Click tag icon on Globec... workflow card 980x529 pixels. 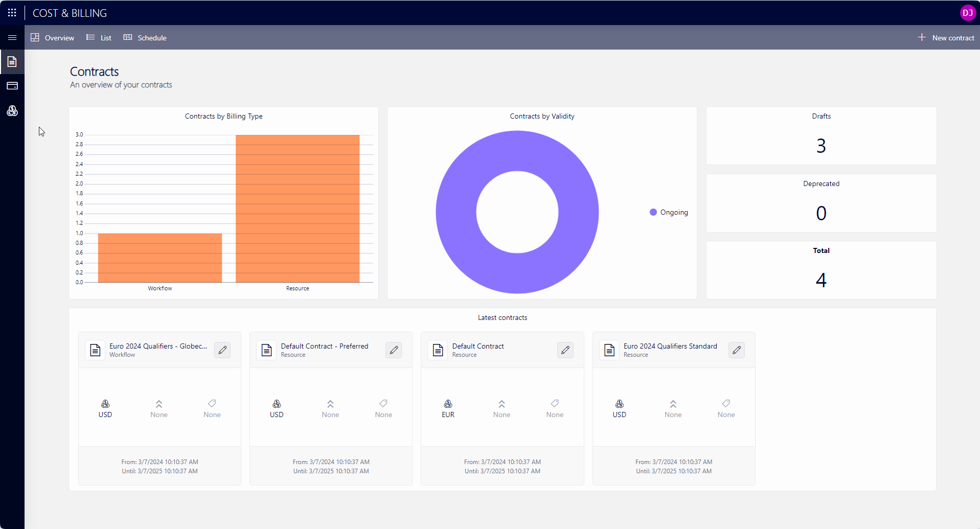point(212,403)
